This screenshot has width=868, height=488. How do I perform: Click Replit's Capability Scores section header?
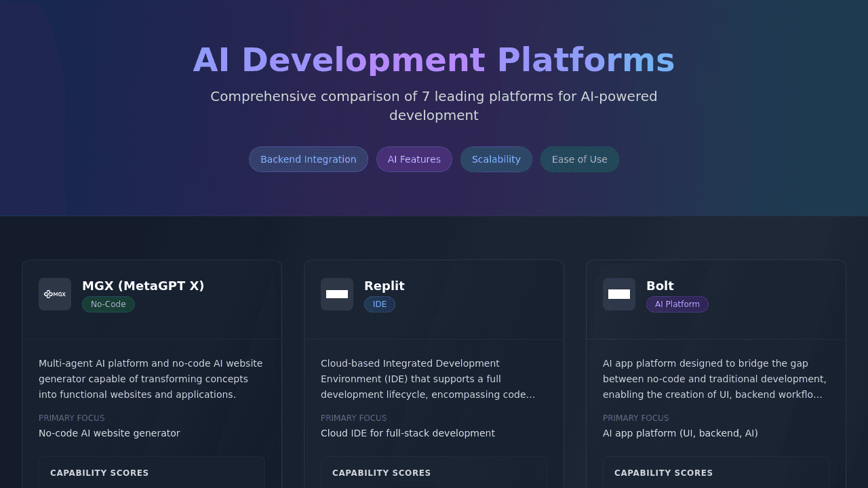[382, 473]
